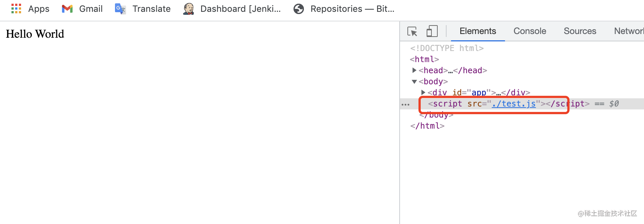
Task: Open the Sources tab
Action: click(x=580, y=31)
